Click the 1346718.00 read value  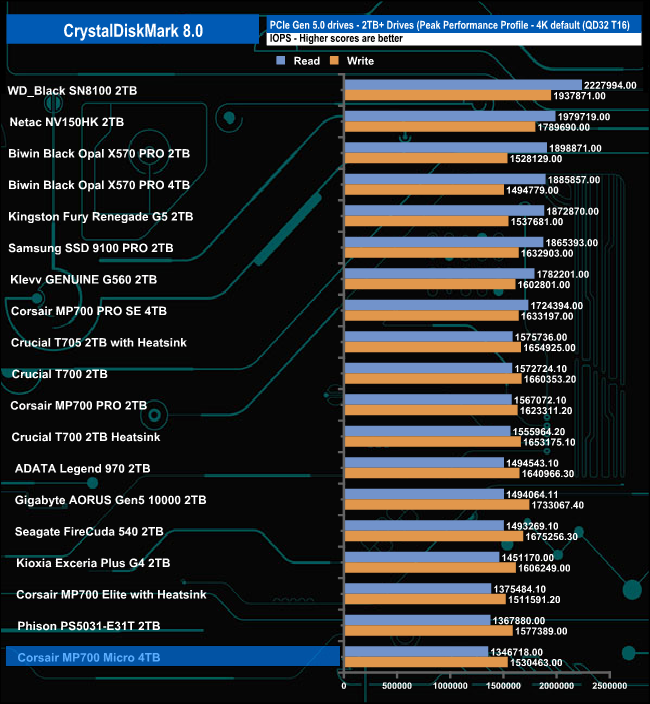(516, 652)
